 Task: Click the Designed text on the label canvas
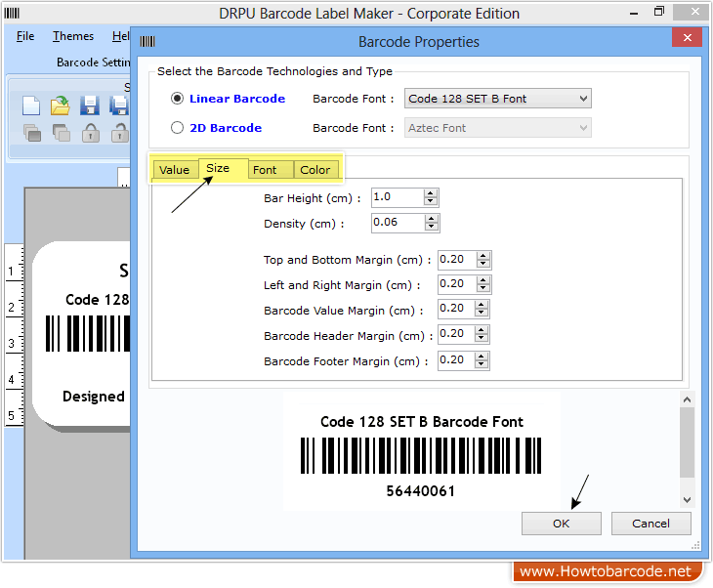[x=93, y=397]
